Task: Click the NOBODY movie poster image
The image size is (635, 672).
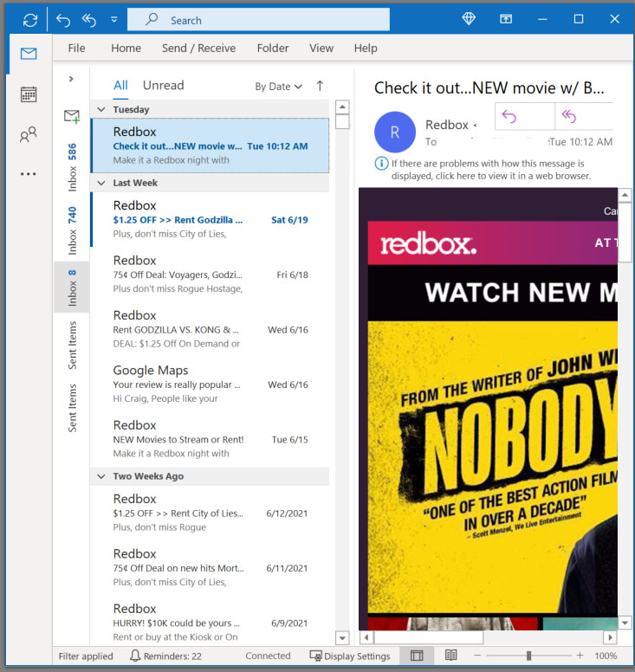Action: (x=493, y=467)
